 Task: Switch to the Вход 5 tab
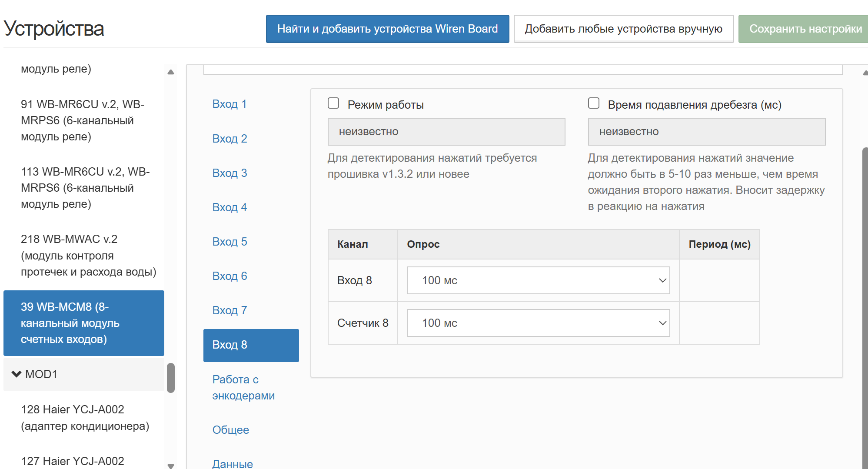pos(229,242)
